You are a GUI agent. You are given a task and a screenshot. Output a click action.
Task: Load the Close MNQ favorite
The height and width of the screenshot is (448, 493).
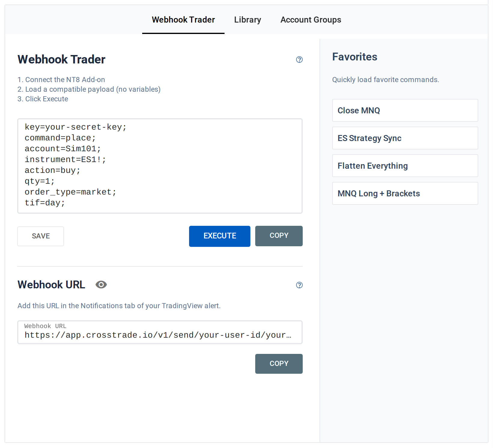[x=405, y=110]
